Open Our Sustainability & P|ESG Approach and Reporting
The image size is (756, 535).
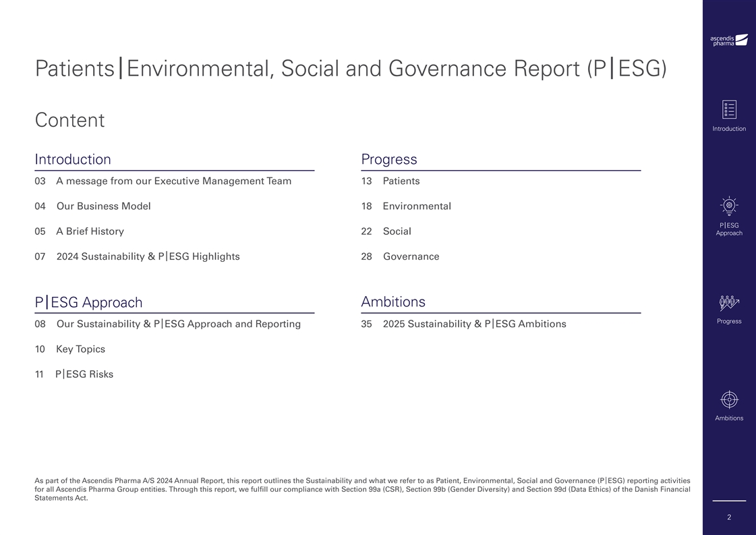tap(178, 324)
